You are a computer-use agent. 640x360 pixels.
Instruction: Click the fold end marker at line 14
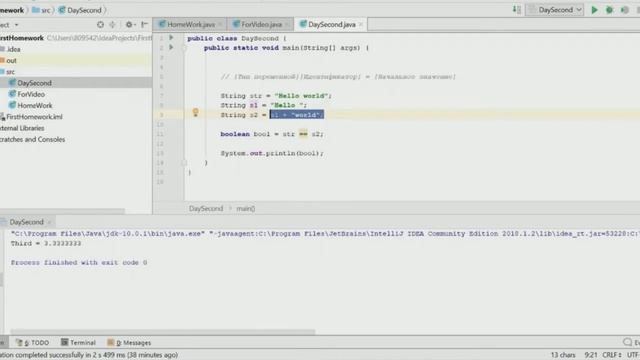[184, 163]
